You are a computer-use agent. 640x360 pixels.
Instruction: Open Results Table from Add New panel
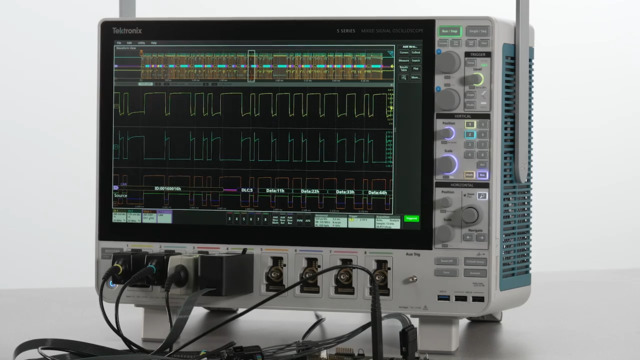pos(404,69)
